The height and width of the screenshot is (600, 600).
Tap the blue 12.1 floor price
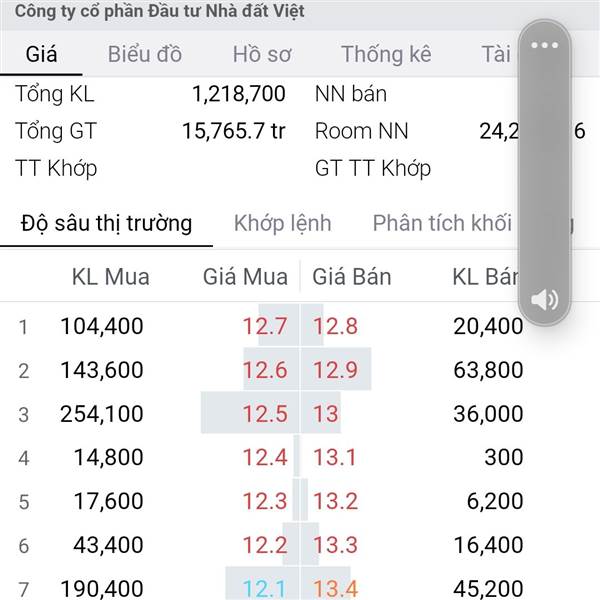coord(264,588)
